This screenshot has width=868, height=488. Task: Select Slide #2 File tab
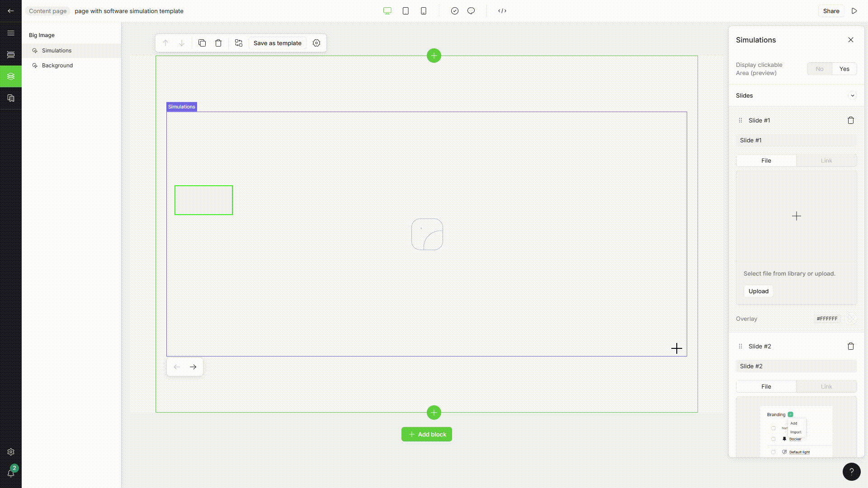pos(766,386)
